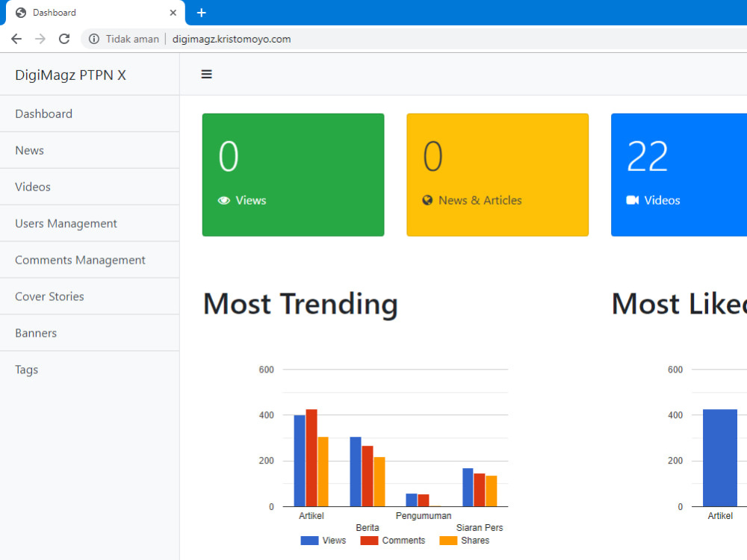The height and width of the screenshot is (560, 747).
Task: Click the Berita blue Views bar
Action: pyautogui.click(x=356, y=471)
